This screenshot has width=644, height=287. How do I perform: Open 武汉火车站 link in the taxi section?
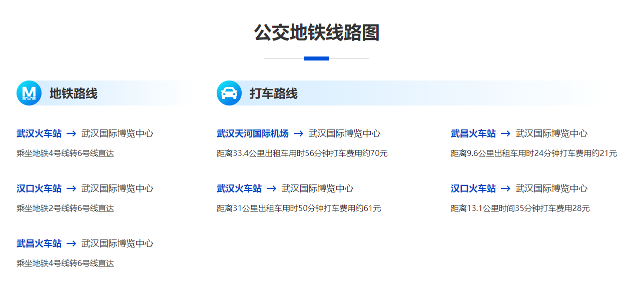point(239,188)
